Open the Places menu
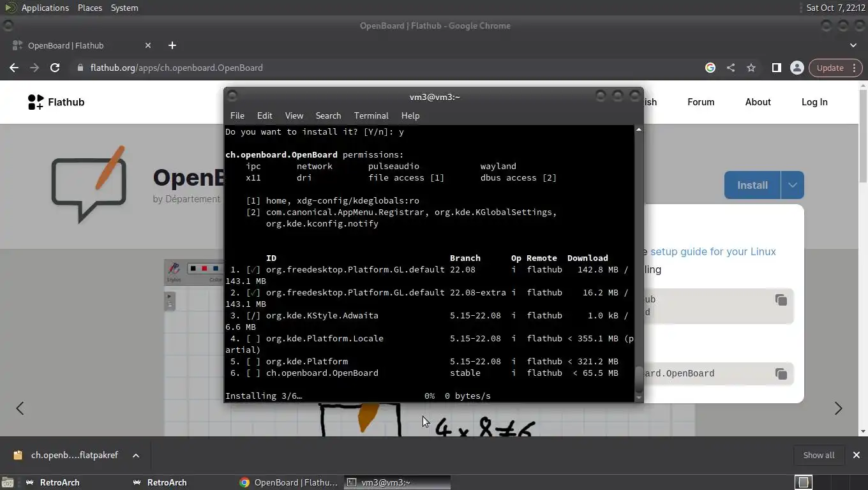The height and width of the screenshot is (490, 868). 90,8
